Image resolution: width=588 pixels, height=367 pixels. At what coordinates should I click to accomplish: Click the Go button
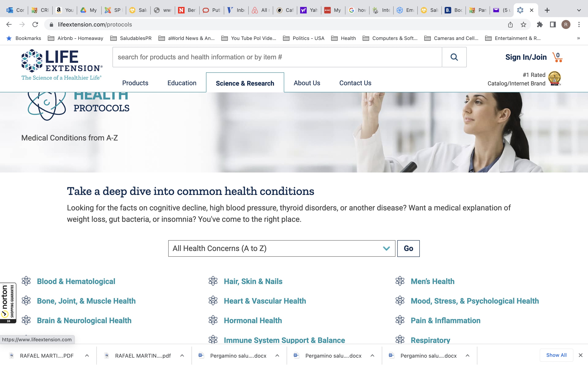click(x=408, y=248)
